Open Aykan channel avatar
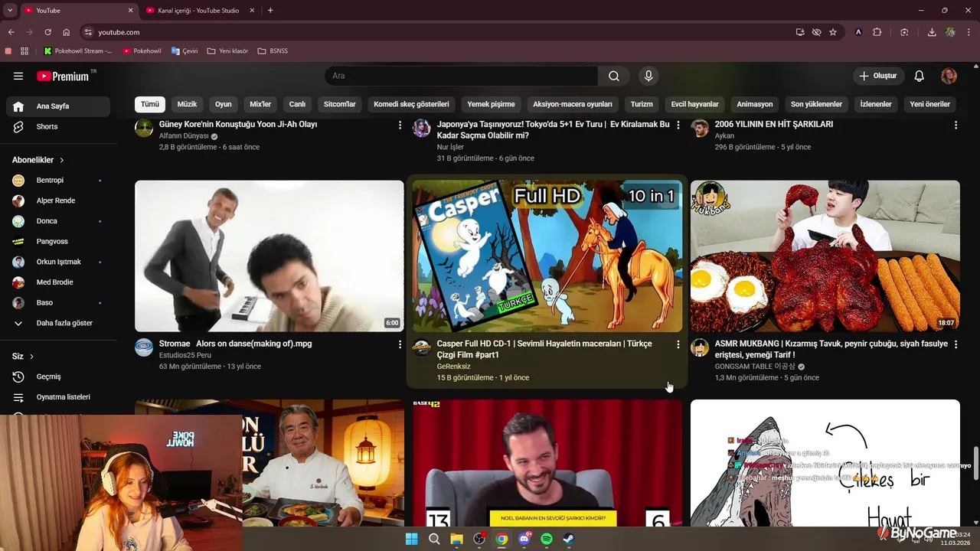Image resolution: width=980 pixels, height=551 pixels. 700,128
